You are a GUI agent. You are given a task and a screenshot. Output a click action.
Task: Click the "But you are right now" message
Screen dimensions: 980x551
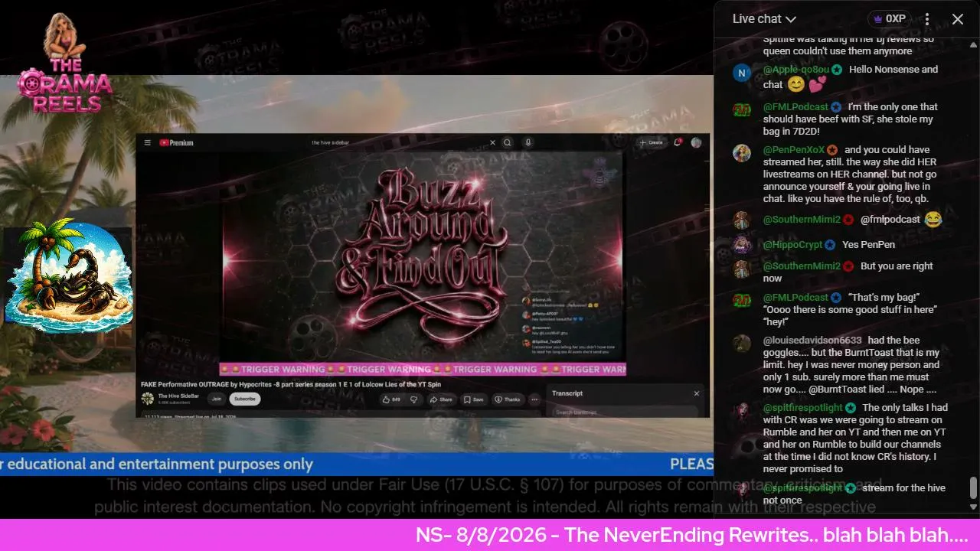click(x=848, y=272)
